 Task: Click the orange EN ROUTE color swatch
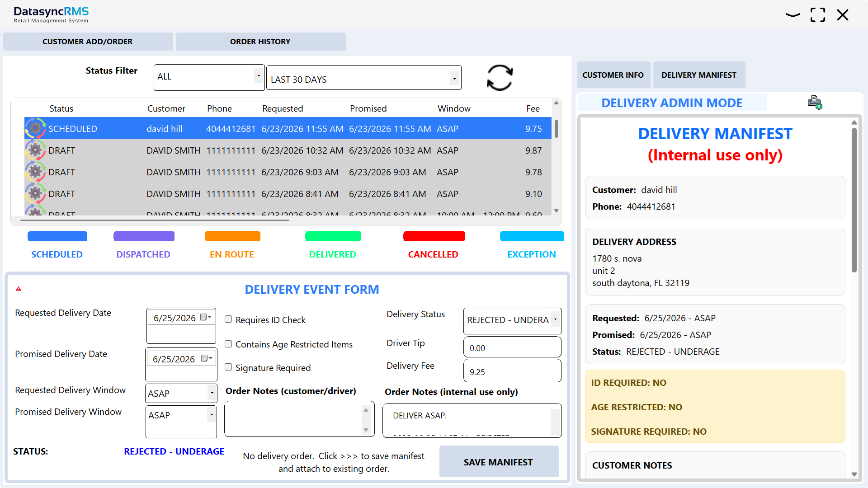(x=232, y=236)
